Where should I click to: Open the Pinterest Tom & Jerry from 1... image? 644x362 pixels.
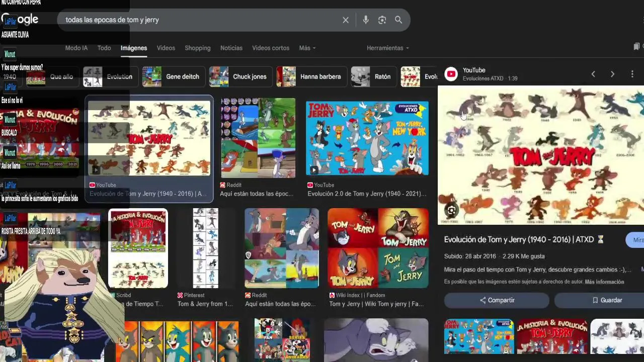coord(206,248)
